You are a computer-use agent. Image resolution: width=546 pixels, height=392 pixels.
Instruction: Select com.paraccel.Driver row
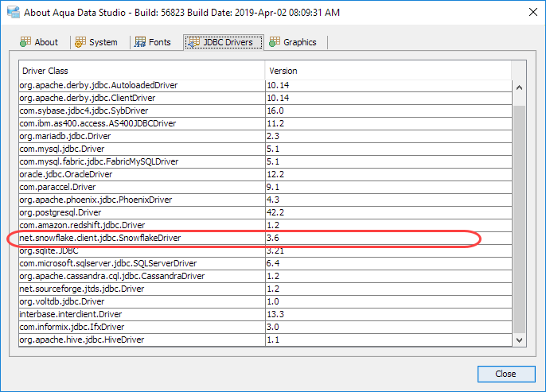(265, 187)
